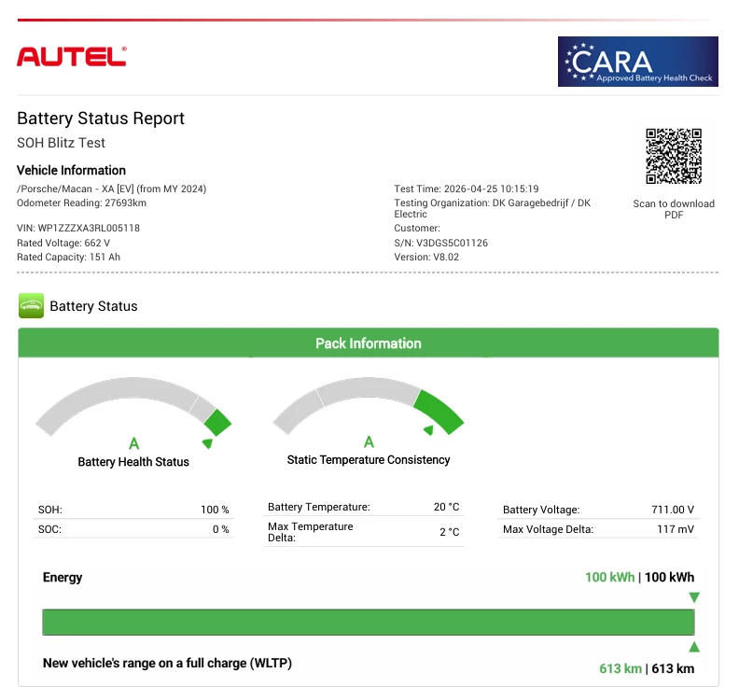Click the Battery Temperature 20 °C row

[x=363, y=507]
